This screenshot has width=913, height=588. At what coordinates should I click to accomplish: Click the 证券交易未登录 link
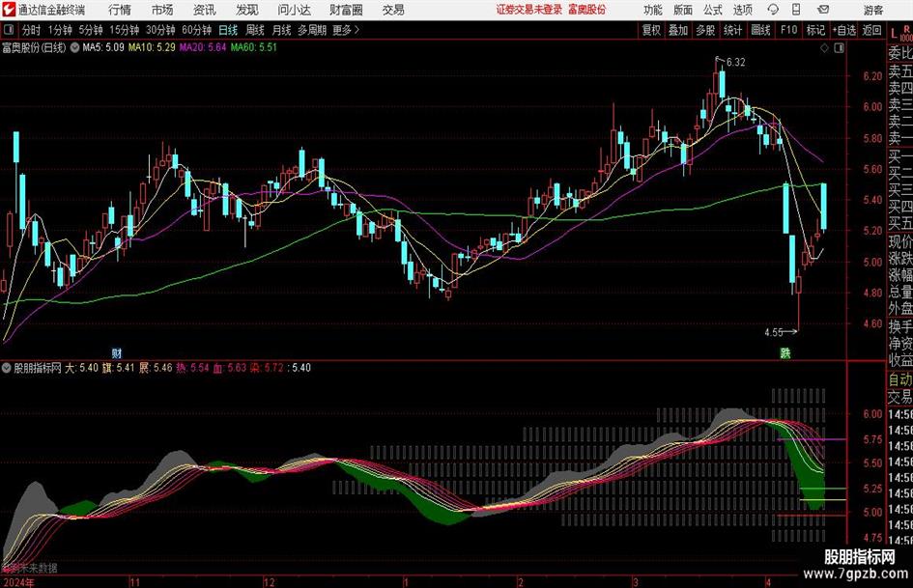pos(529,10)
